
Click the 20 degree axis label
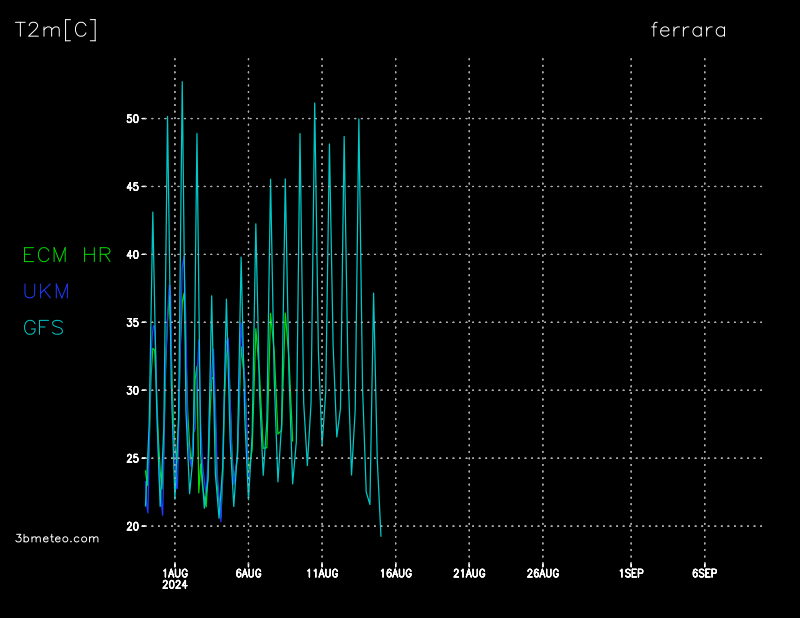click(132, 526)
